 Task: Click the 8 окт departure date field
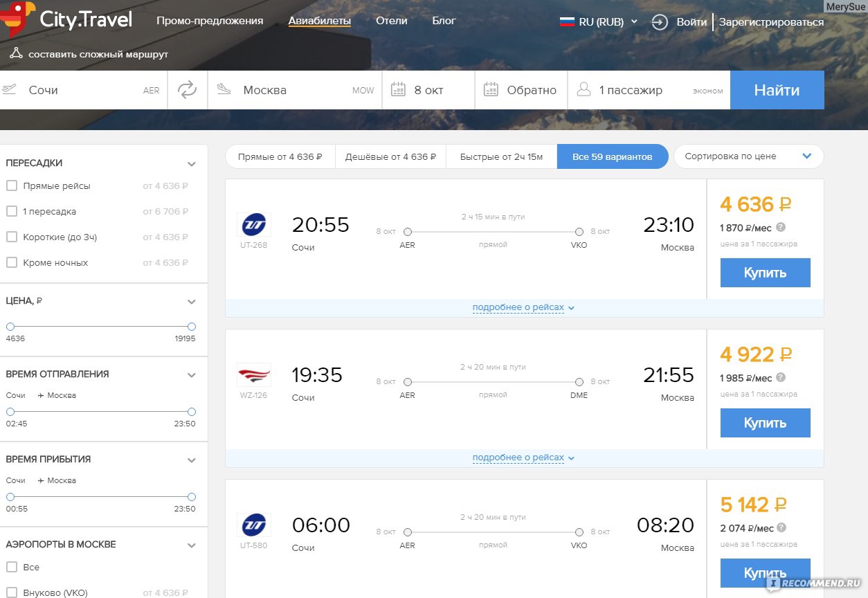tap(428, 90)
